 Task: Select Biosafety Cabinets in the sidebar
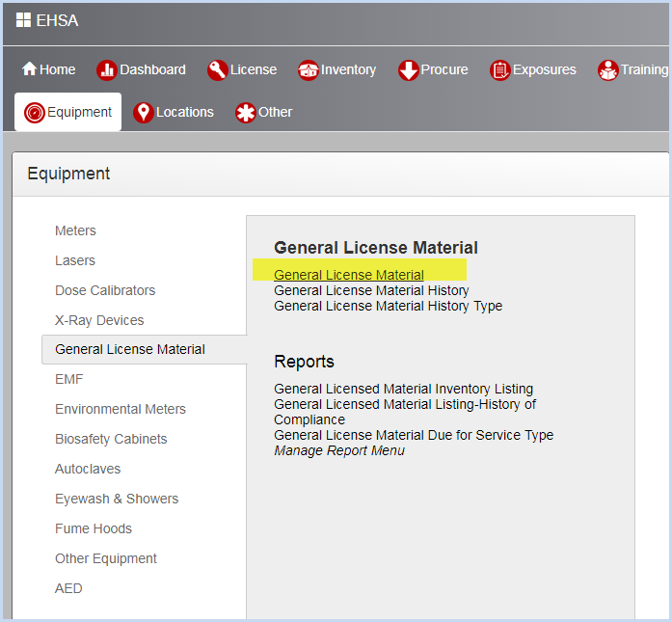(111, 439)
